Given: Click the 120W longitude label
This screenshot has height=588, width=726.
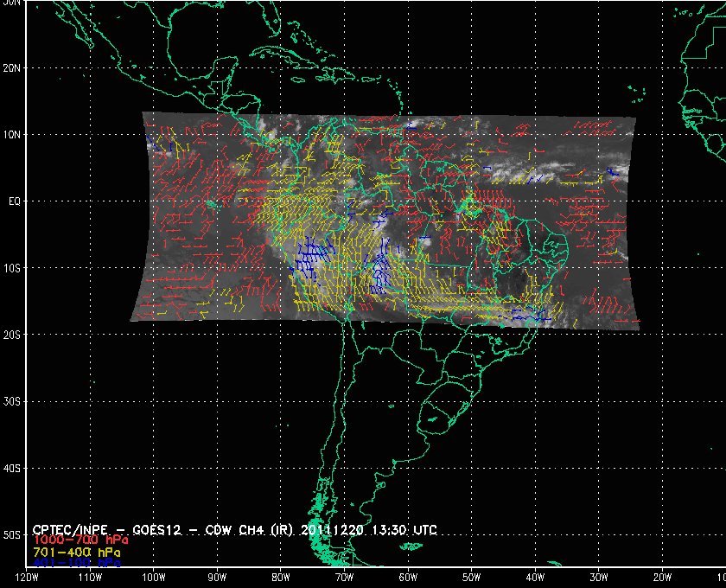Looking at the screenshot, I should pyautogui.click(x=27, y=578).
